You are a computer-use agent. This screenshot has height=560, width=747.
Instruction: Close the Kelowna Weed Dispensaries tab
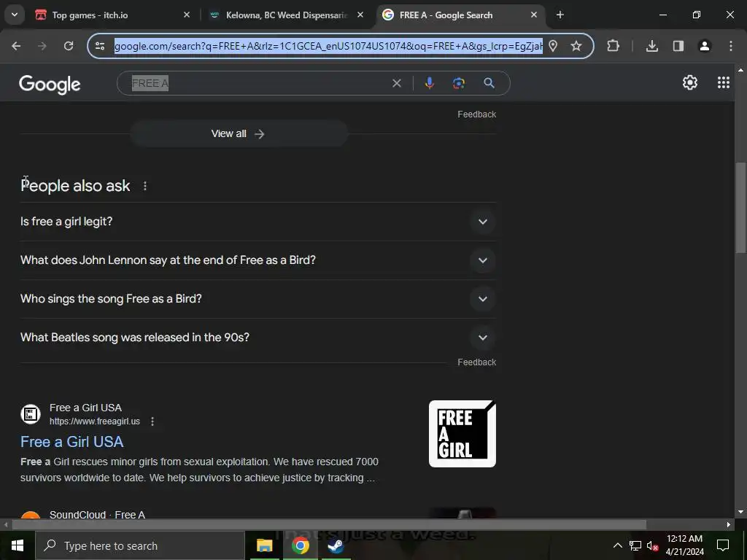coord(360,15)
